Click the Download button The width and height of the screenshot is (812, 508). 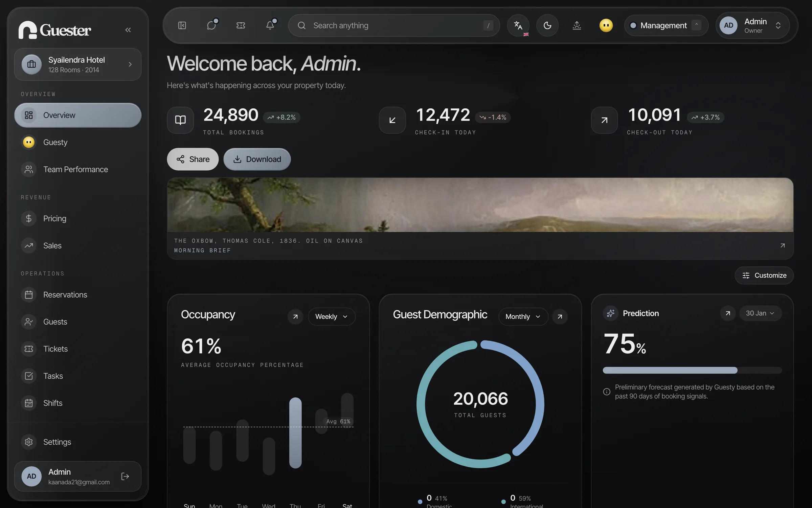(257, 159)
